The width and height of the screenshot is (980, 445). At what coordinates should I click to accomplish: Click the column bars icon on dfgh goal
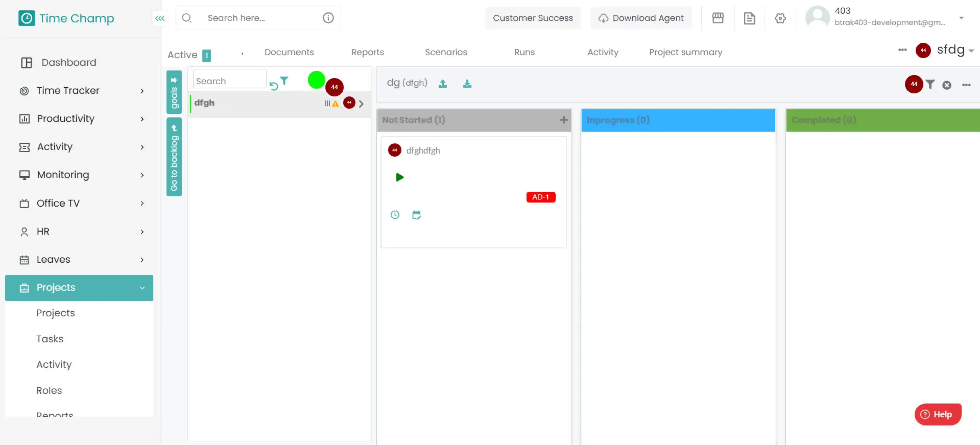coord(327,103)
